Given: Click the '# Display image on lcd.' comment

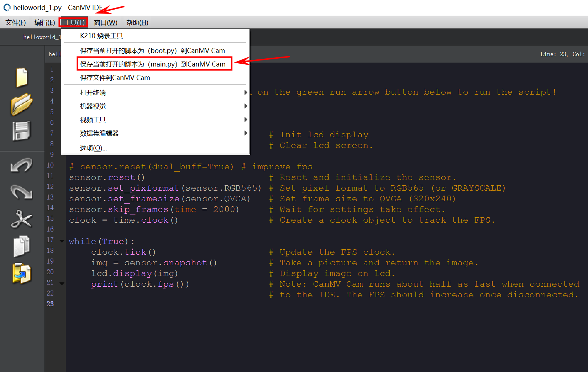Looking at the screenshot, I should [x=332, y=273].
